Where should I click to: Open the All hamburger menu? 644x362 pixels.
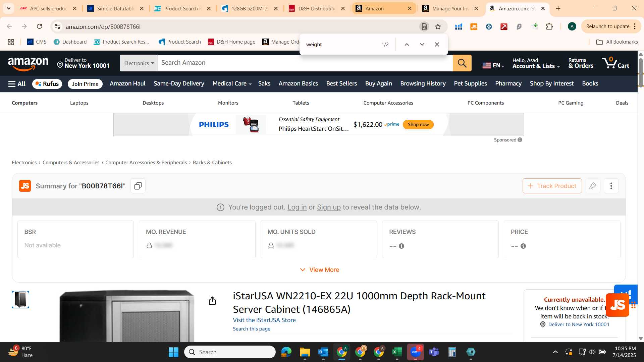pyautogui.click(x=17, y=84)
